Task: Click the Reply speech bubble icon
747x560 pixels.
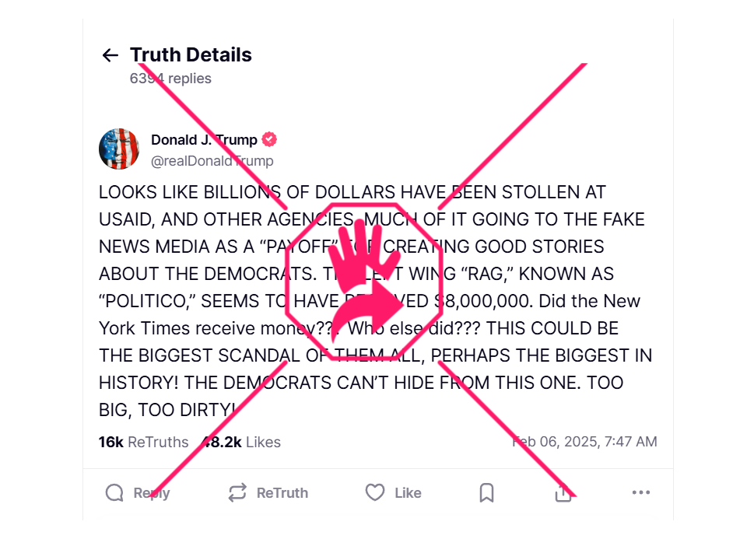Action: 114,493
